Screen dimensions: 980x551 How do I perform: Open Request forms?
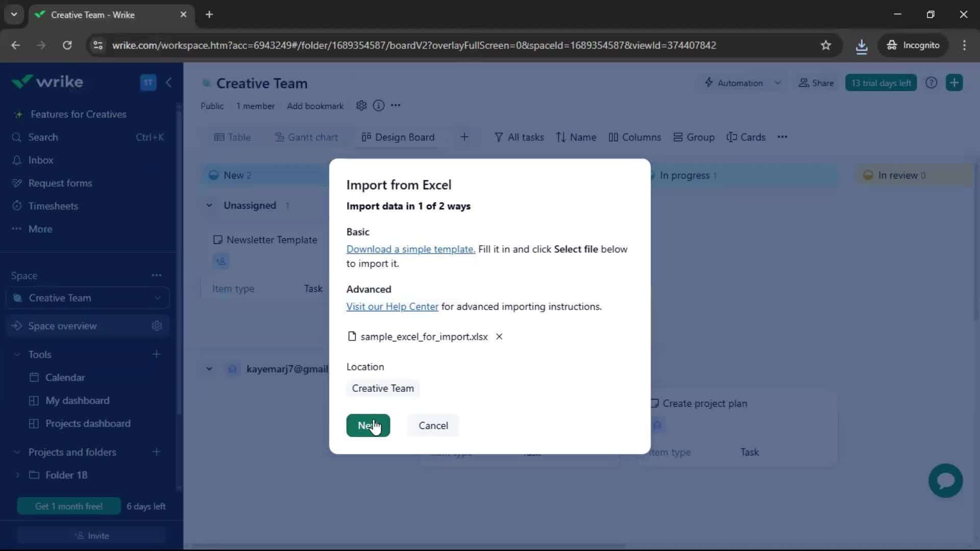[60, 183]
